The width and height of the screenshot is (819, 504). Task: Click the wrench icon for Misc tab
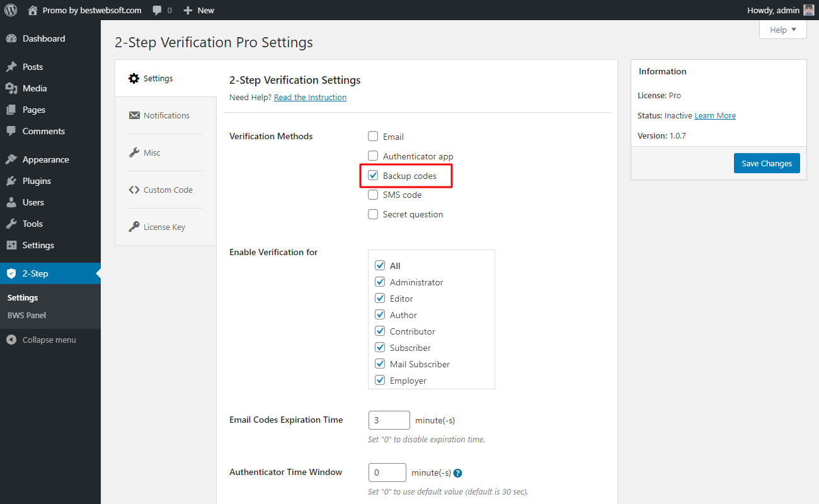(134, 152)
